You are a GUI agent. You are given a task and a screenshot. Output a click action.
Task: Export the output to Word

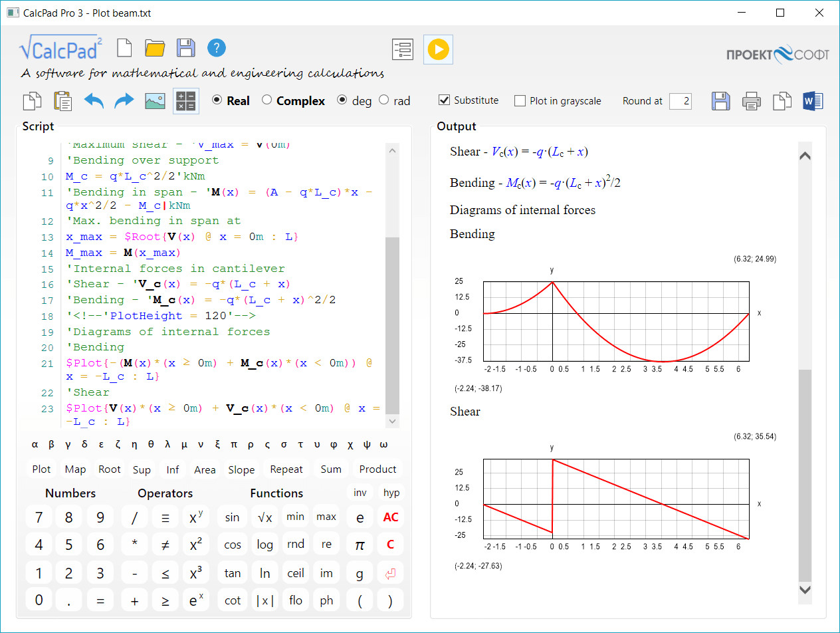point(813,101)
